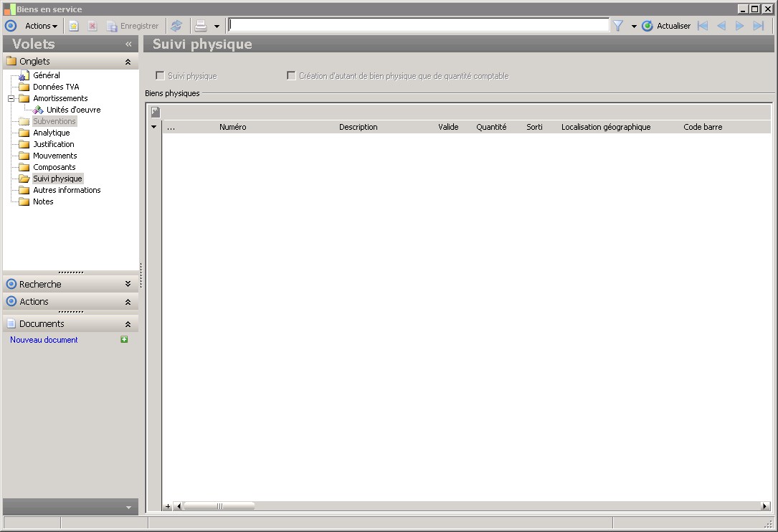Collapse the Actions section
This screenshot has width=778, height=532.
(x=128, y=302)
